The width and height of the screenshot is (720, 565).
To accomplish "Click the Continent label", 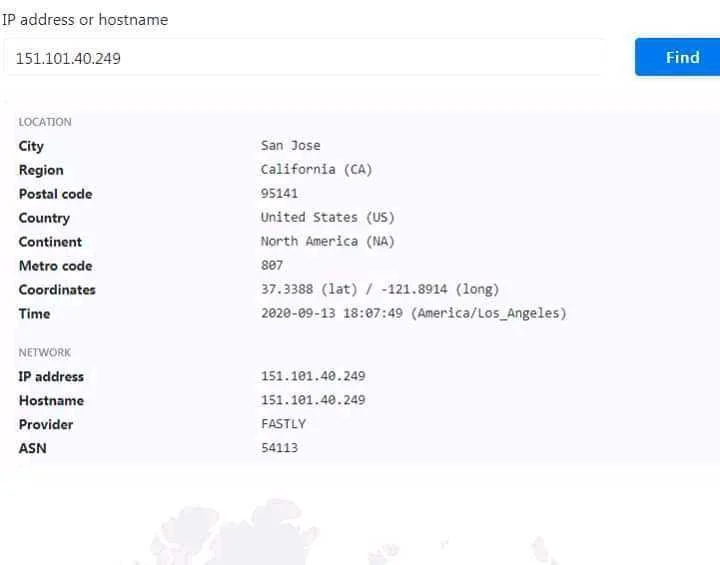I will [x=50, y=242].
